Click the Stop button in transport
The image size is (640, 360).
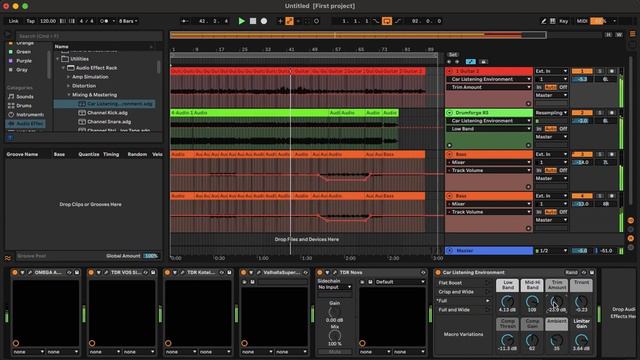pos(253,21)
